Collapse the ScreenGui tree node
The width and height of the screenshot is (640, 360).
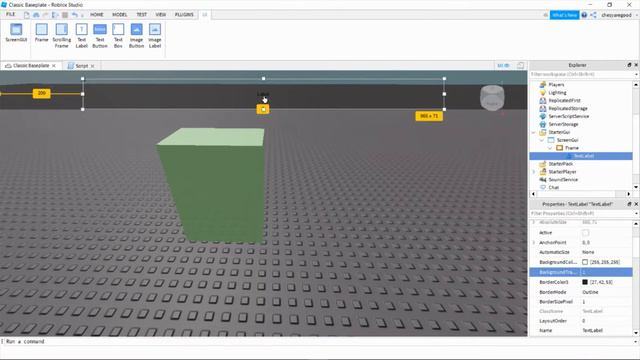tap(542, 140)
